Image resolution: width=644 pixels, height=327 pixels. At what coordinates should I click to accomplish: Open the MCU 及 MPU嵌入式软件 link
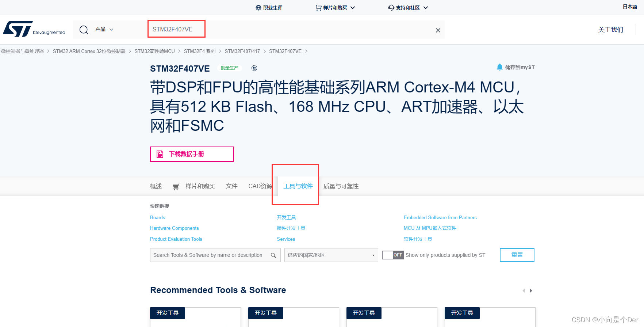pos(430,228)
